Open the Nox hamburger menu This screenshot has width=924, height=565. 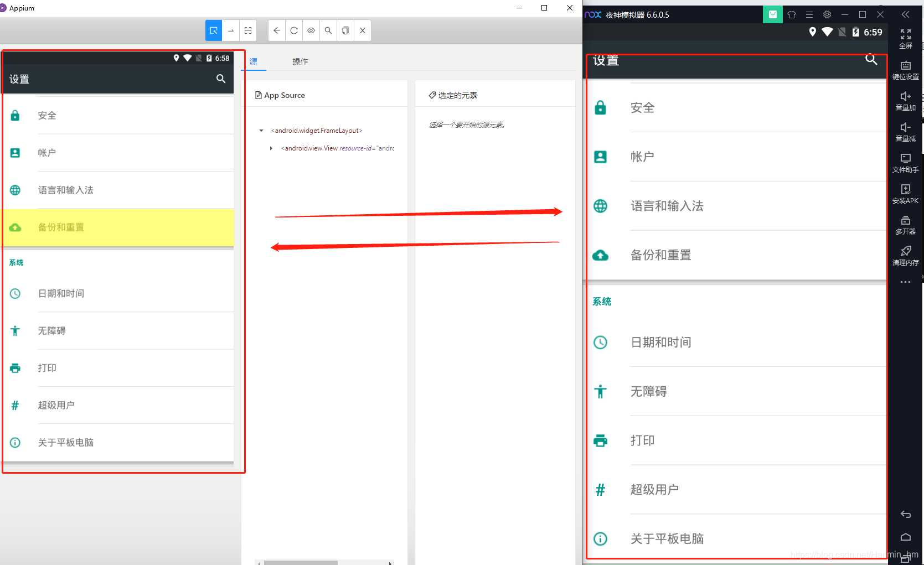(x=809, y=14)
